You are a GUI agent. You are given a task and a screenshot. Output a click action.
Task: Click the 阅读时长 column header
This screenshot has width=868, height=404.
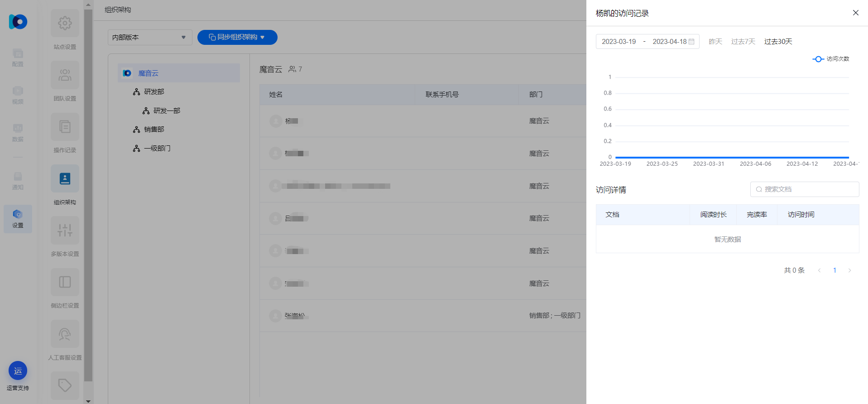click(x=713, y=215)
